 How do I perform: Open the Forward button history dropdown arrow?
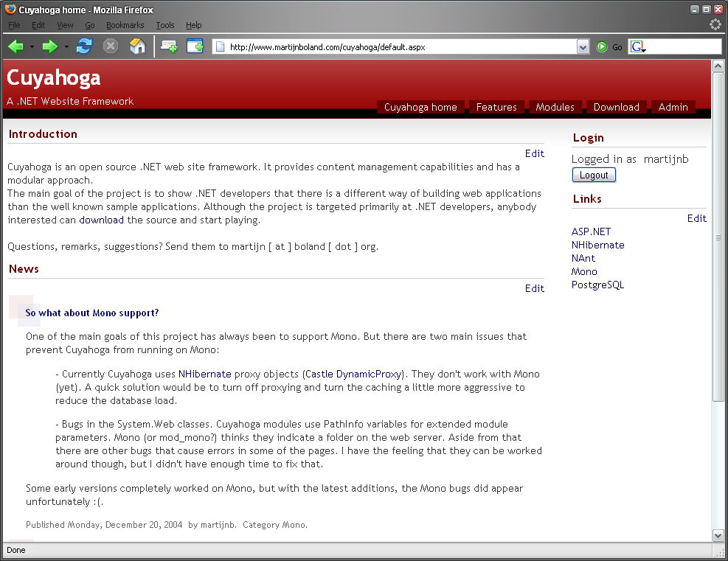[x=66, y=47]
